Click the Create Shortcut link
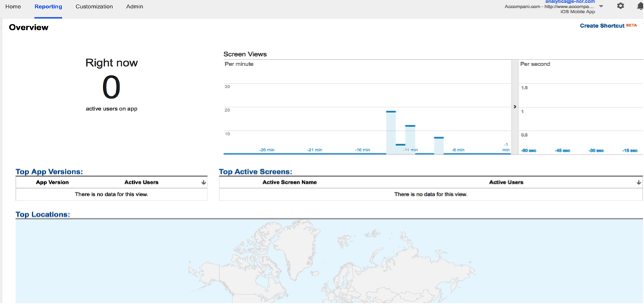The height and width of the screenshot is (304, 644). [x=602, y=26]
